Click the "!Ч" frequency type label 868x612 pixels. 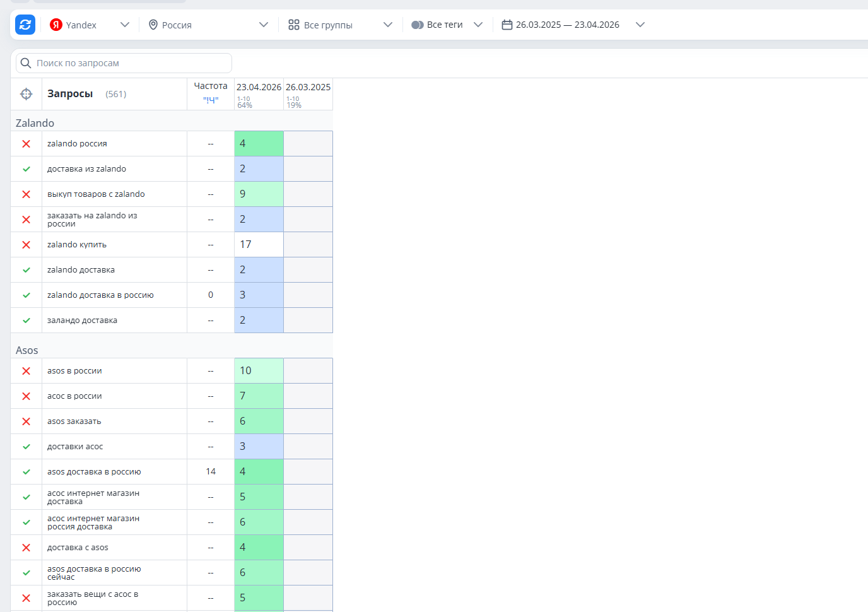click(211, 100)
